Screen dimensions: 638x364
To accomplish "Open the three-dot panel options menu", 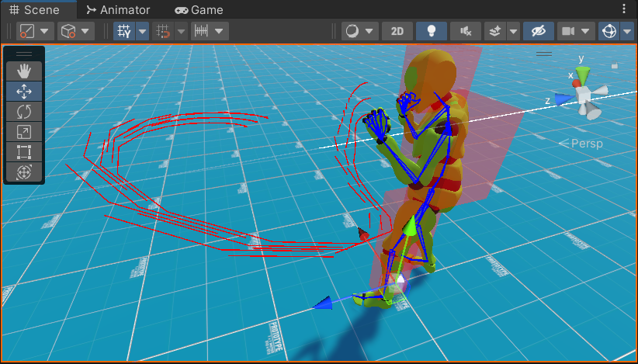I will click(625, 9).
